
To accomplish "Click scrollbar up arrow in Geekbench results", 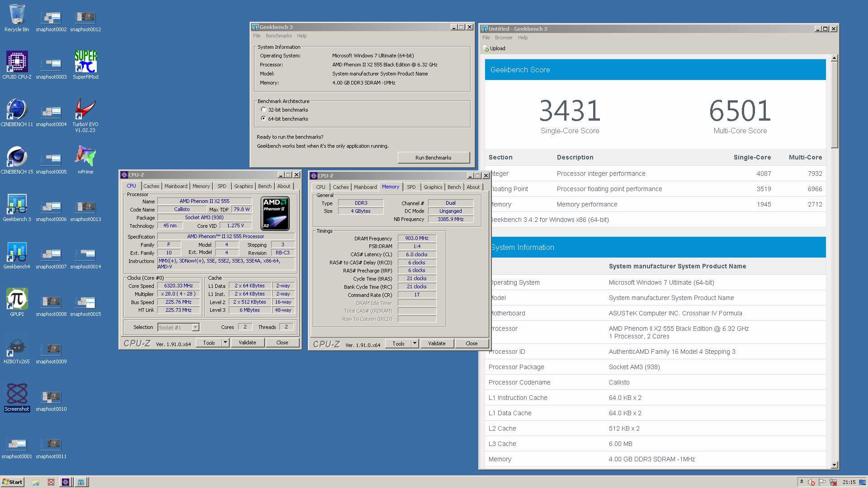I will 835,58.
